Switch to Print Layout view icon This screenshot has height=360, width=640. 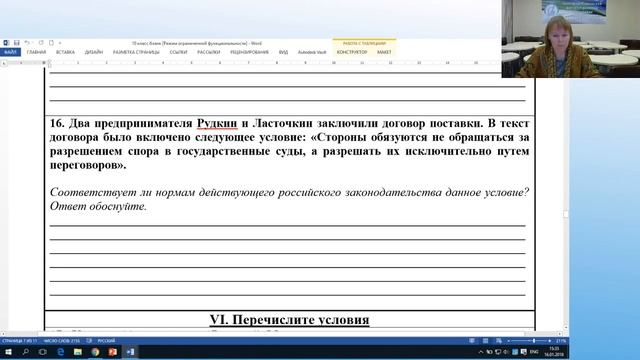click(485, 341)
